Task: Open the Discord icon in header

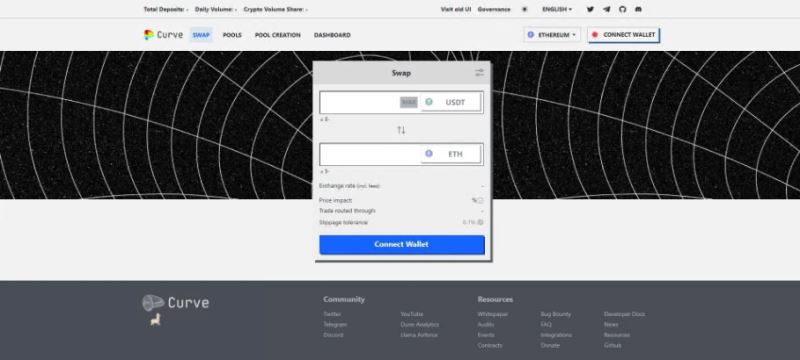Action: 638,9
